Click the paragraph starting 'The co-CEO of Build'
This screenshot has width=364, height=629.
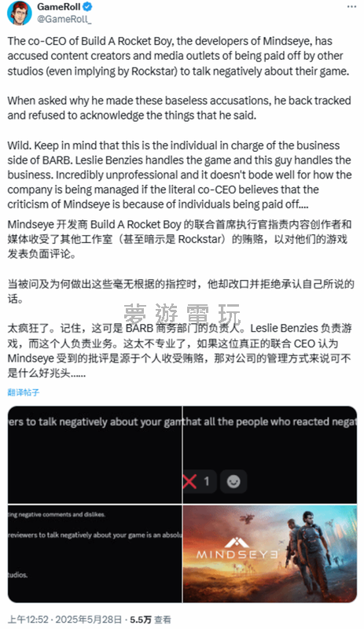pyautogui.click(x=178, y=56)
